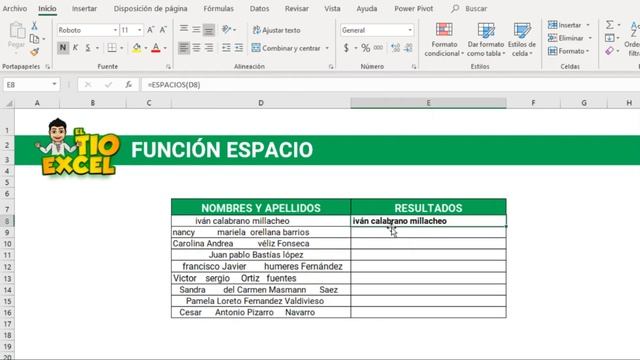Click Ajustar texto button

tap(276, 30)
